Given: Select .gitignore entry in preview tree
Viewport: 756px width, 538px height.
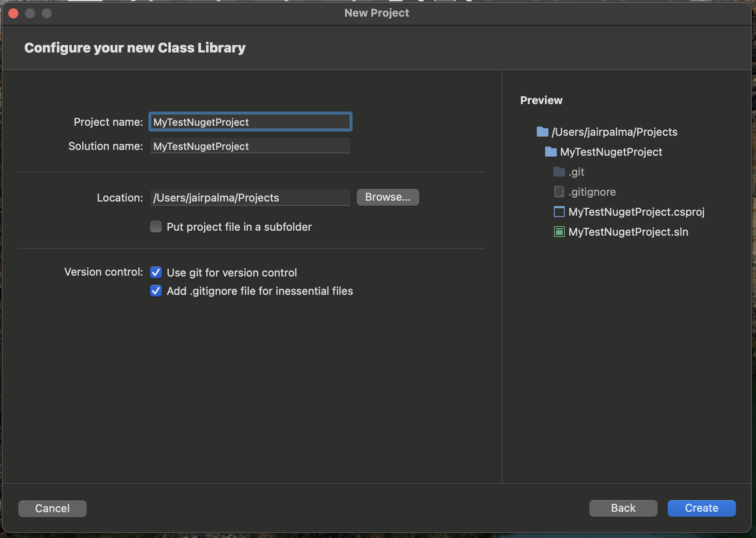Looking at the screenshot, I should [x=592, y=192].
